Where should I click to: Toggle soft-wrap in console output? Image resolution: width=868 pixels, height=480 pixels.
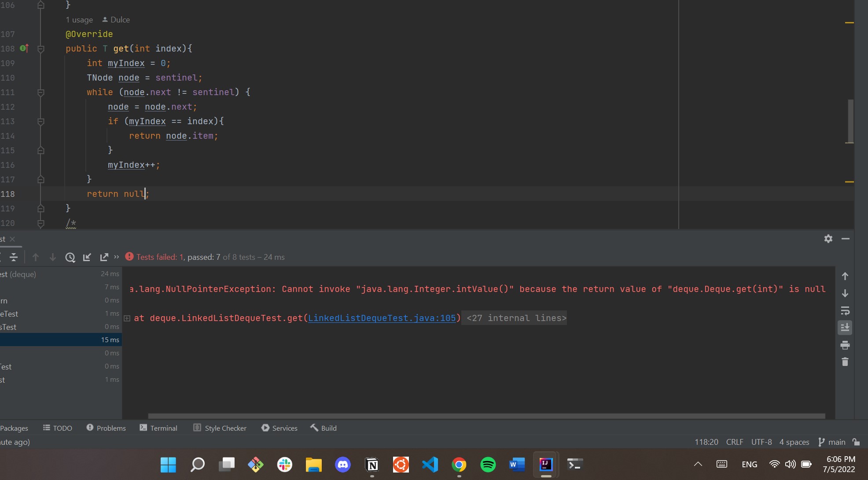click(845, 311)
